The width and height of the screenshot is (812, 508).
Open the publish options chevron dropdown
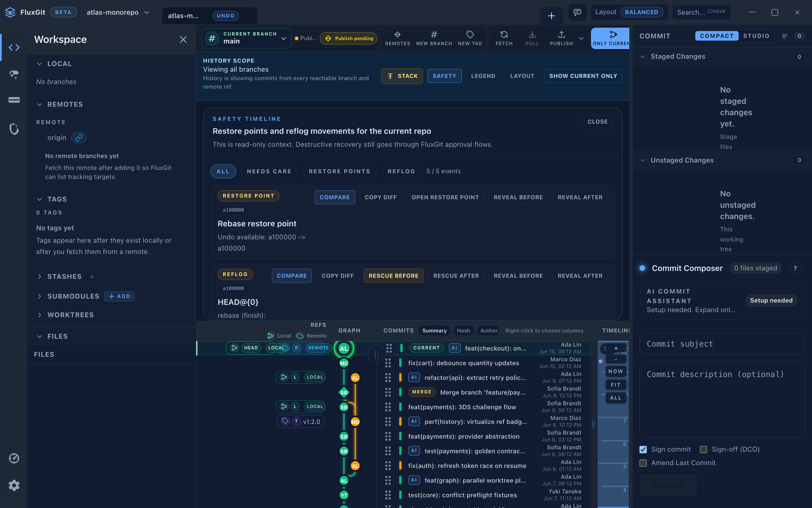(581, 38)
